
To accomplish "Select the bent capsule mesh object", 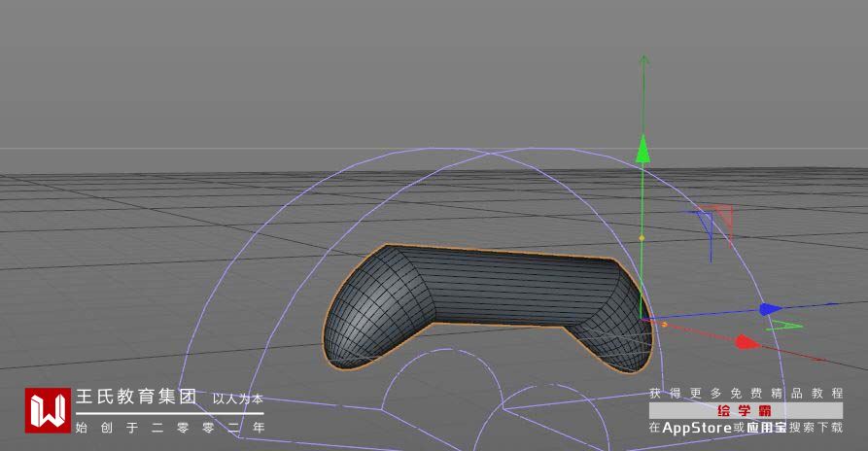I will tap(487, 307).
